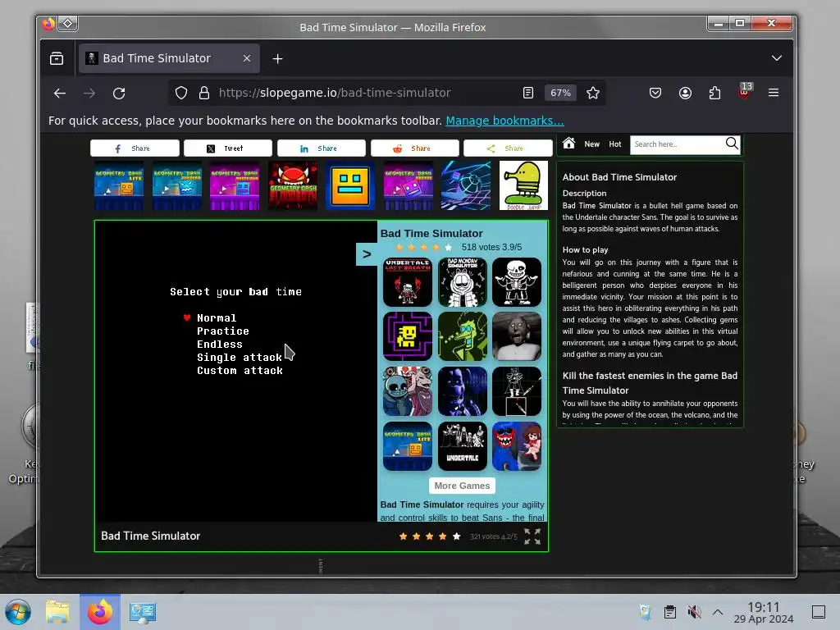Click the Firefox View icon in tab bar

point(57,58)
